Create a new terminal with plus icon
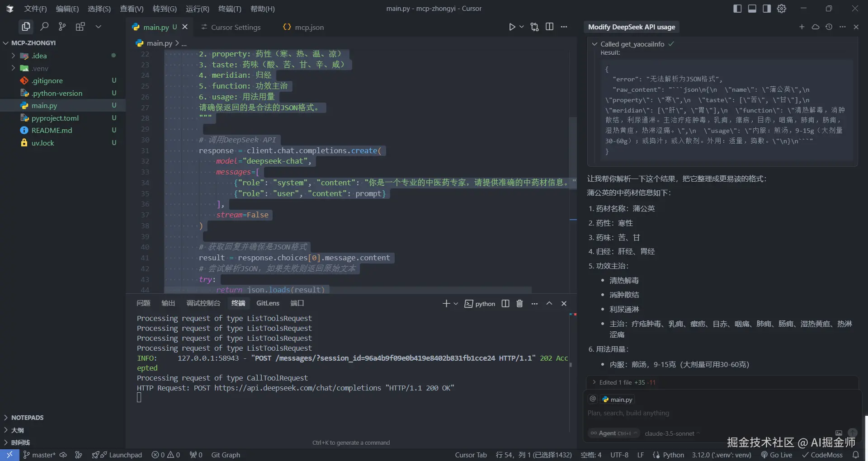868x461 pixels. pyautogui.click(x=446, y=304)
